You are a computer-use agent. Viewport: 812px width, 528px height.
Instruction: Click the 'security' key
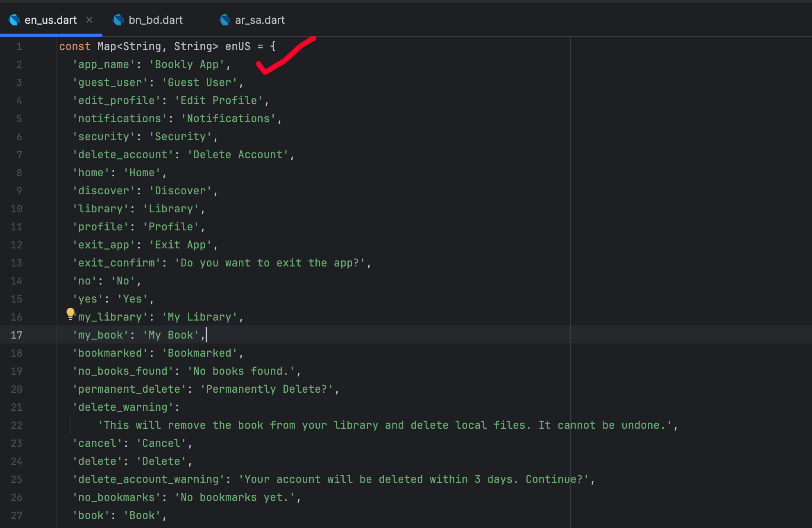[x=104, y=137]
